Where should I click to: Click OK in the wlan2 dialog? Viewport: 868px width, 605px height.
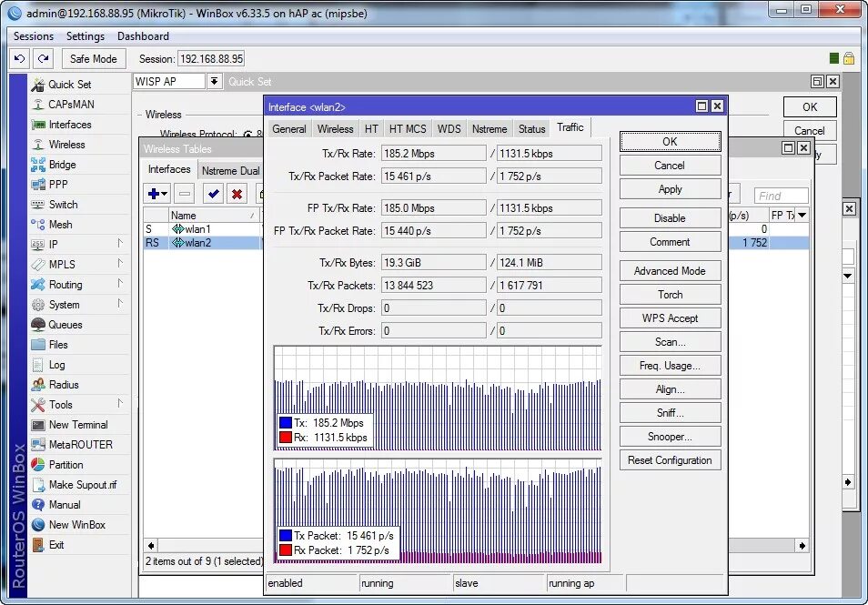[670, 142]
